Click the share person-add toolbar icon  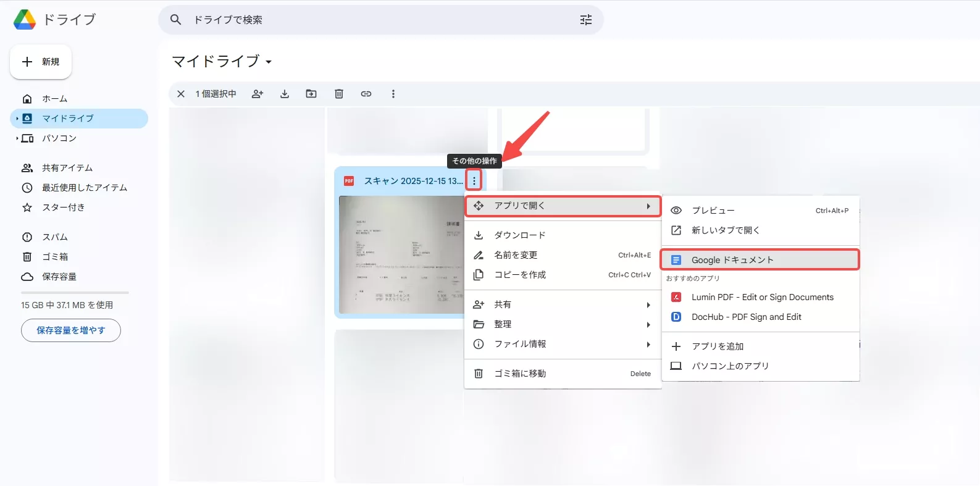[258, 94]
